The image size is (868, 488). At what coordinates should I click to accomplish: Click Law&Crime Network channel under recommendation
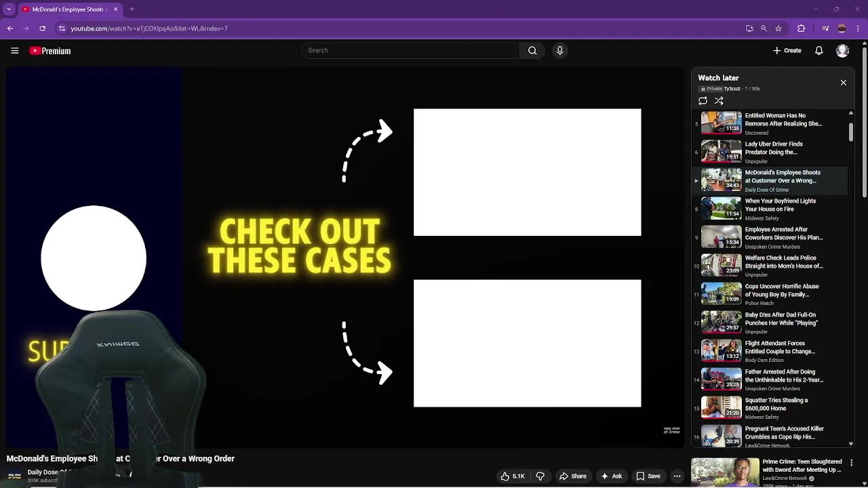click(785, 479)
